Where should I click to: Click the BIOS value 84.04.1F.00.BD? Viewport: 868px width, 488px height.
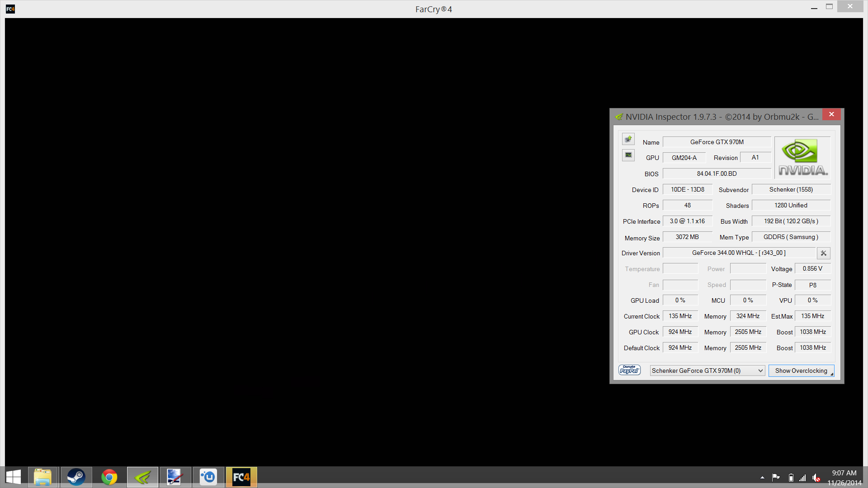717,174
